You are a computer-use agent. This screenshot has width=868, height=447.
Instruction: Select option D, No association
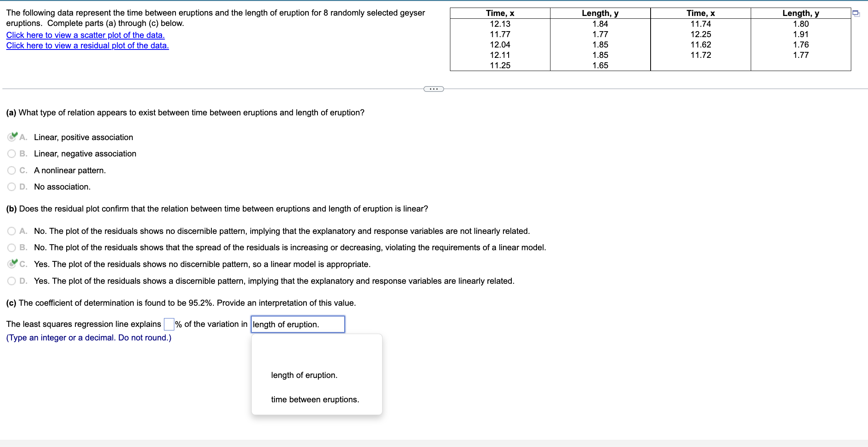click(12, 187)
